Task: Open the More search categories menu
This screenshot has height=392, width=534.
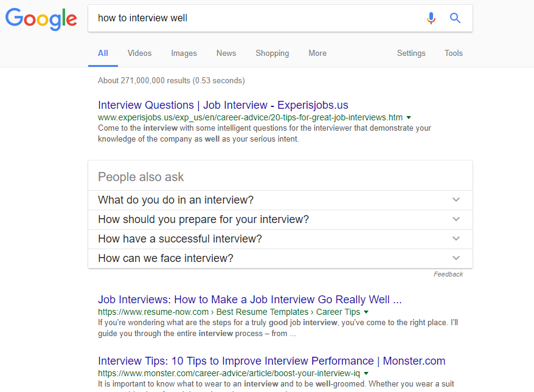Action: point(317,53)
